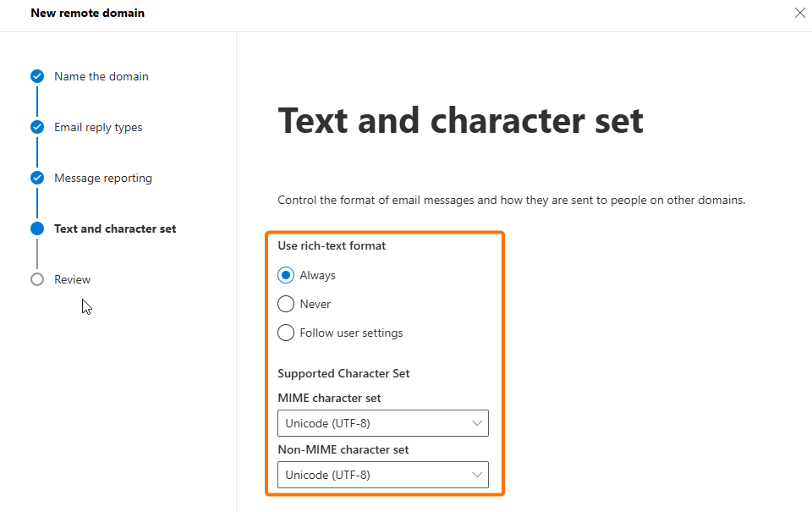The height and width of the screenshot is (512, 812).
Task: Click the chevron arrow in the Non-MIME character set box
Action: 477,475
